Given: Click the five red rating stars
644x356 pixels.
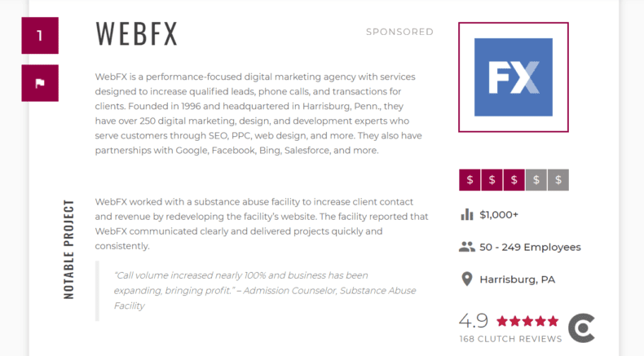Looking at the screenshot, I should 527,321.
